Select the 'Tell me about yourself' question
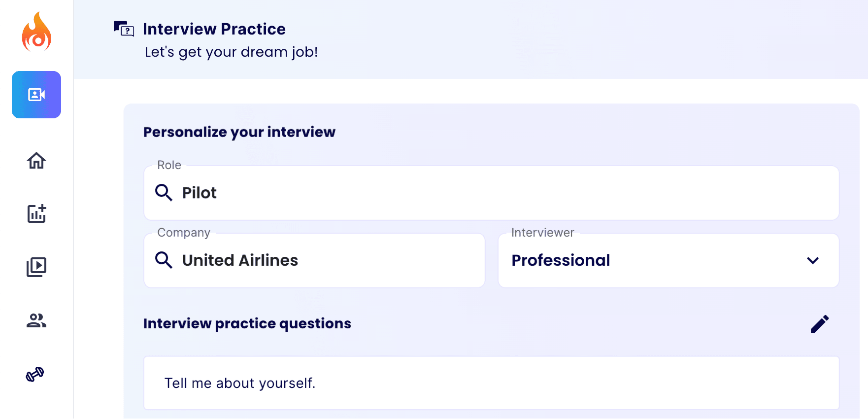This screenshot has width=868, height=420. click(x=491, y=383)
